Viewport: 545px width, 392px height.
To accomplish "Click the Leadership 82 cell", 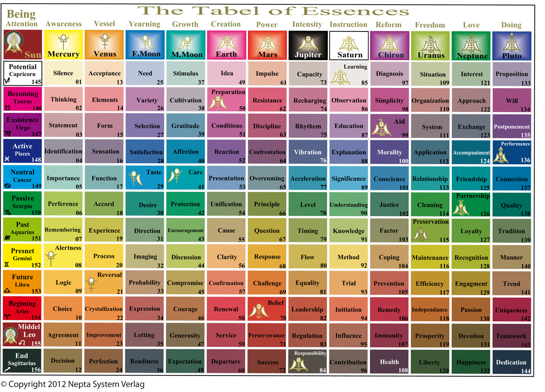I will click(x=307, y=309).
